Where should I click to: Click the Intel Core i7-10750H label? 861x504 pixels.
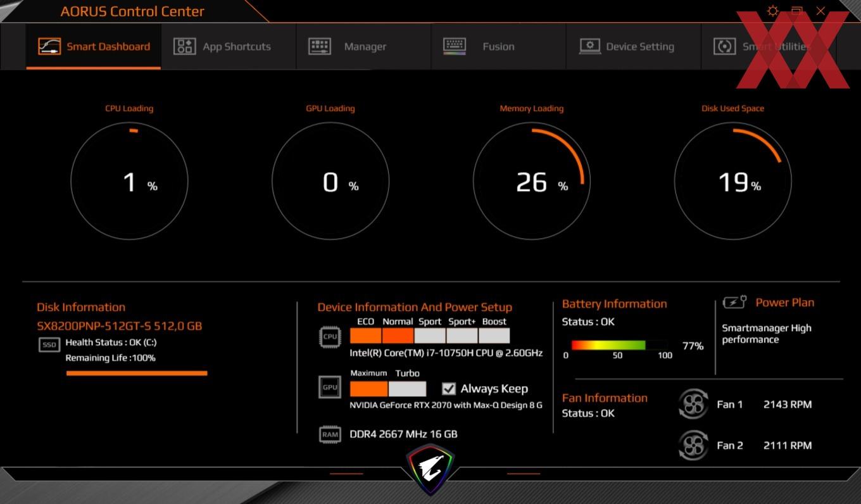[446, 353]
